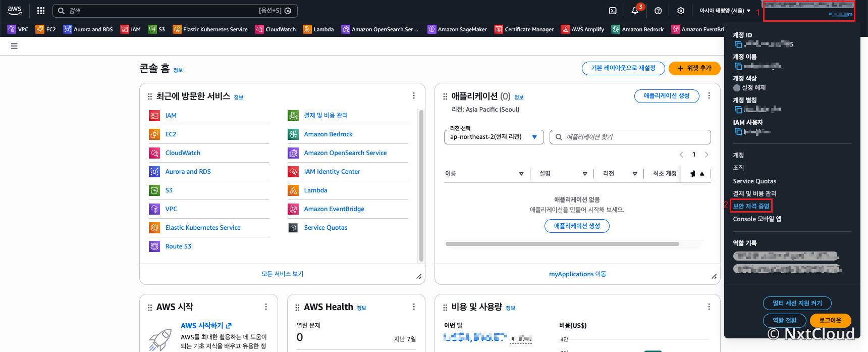This screenshot has height=352, width=868.
Task: Copy the account ID with copy icon
Action: (738, 44)
